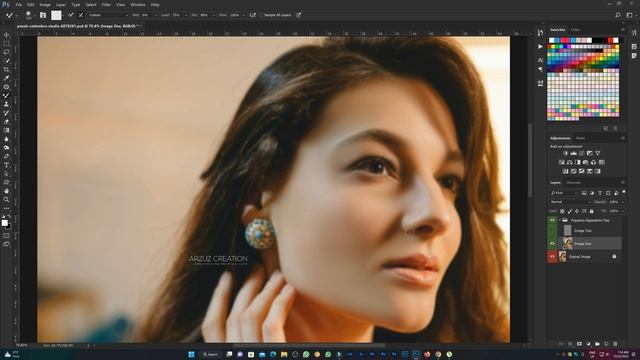Screen dimensions: 640x360
Task: Select the Image Two layer thumbnail
Action: (567, 231)
